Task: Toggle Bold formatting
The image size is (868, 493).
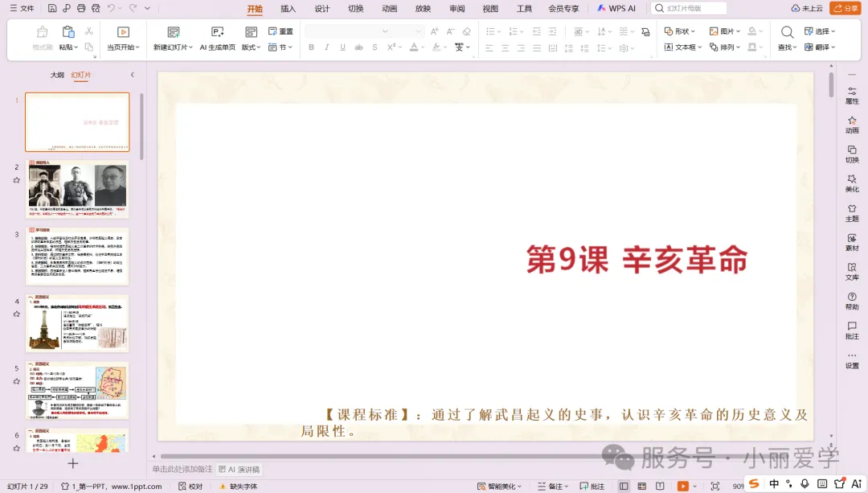Action: coord(311,47)
